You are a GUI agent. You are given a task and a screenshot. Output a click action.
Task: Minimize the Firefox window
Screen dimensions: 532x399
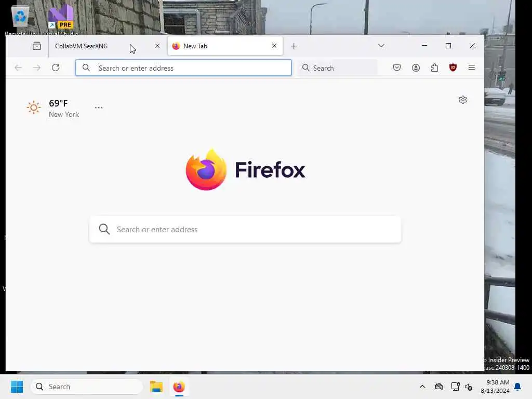tap(424, 46)
